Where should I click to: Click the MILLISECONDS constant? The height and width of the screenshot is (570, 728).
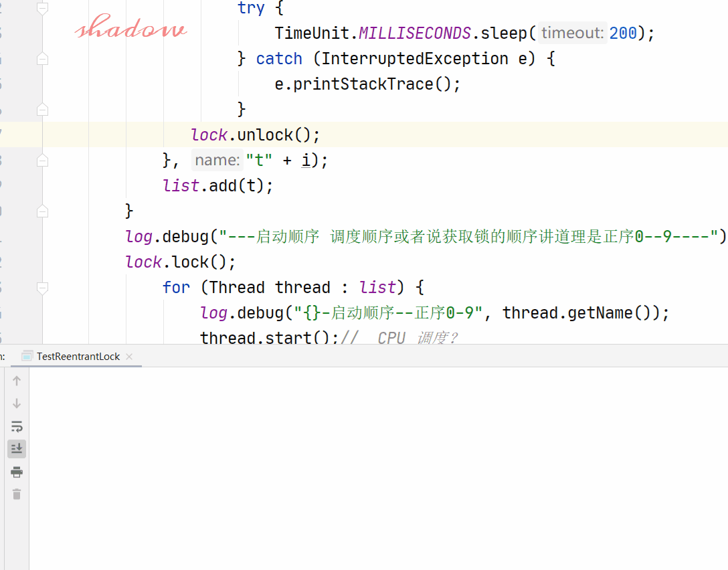(415, 33)
